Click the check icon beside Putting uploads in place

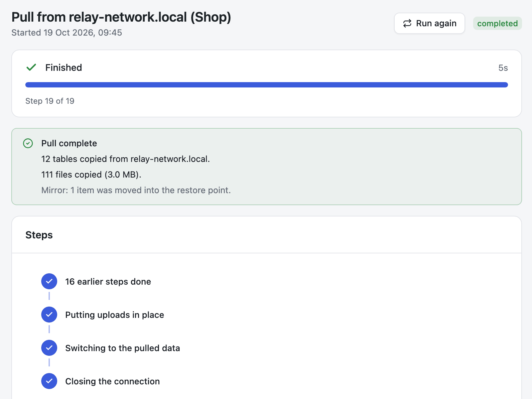[x=49, y=315]
